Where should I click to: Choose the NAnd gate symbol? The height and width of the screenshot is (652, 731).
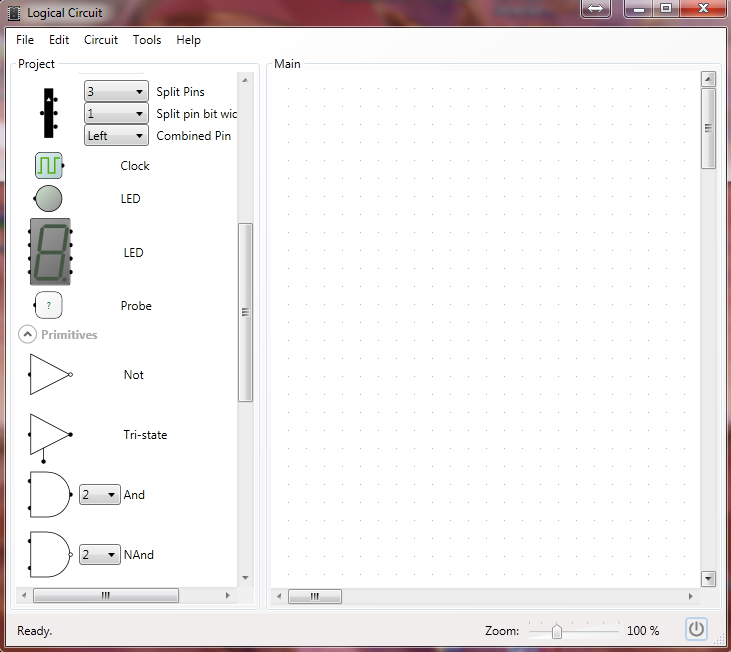coord(50,554)
